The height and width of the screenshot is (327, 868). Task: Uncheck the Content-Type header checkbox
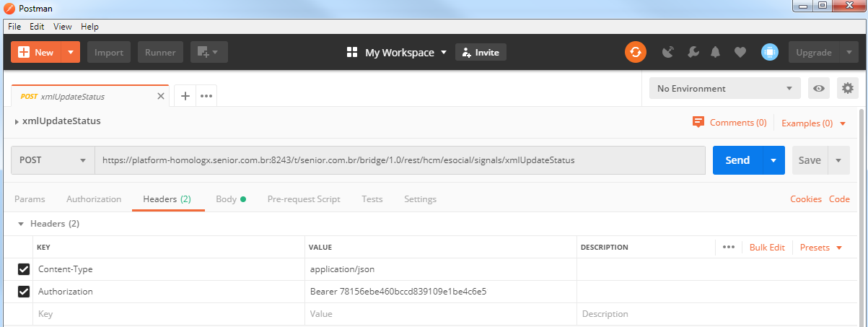(24, 269)
